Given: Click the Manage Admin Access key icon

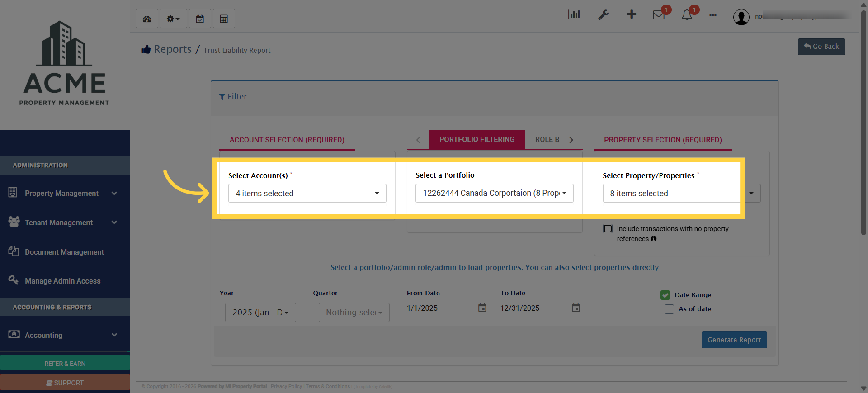Looking at the screenshot, I should 13,280.
